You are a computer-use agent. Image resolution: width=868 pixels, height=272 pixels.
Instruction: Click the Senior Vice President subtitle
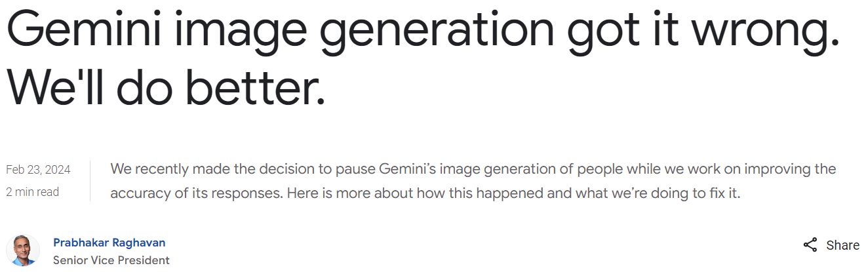(111, 260)
